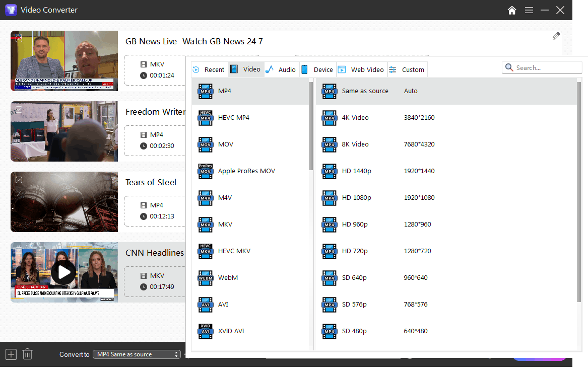Switch to the Recent tab

[209, 69]
